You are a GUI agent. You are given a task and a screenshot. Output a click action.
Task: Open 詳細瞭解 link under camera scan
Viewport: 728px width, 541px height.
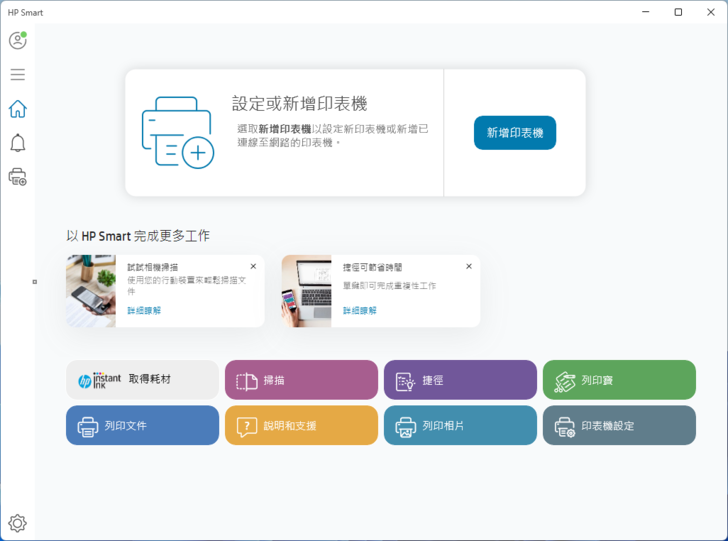[144, 311]
